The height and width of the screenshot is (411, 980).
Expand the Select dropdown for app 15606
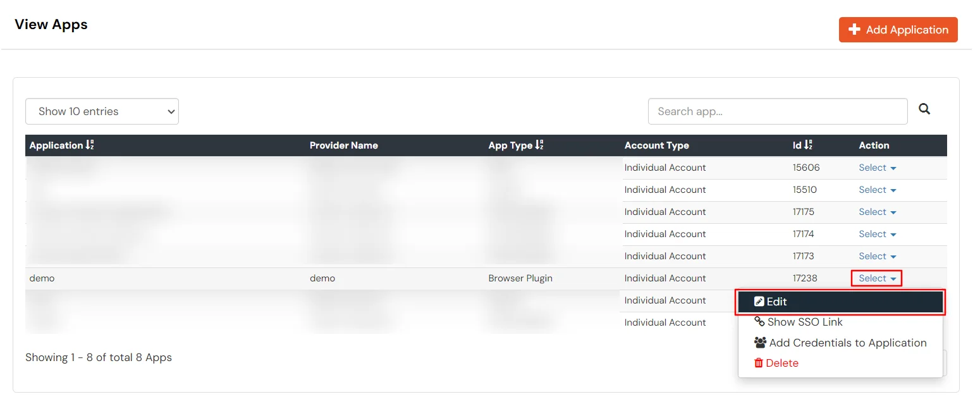pyautogui.click(x=876, y=168)
